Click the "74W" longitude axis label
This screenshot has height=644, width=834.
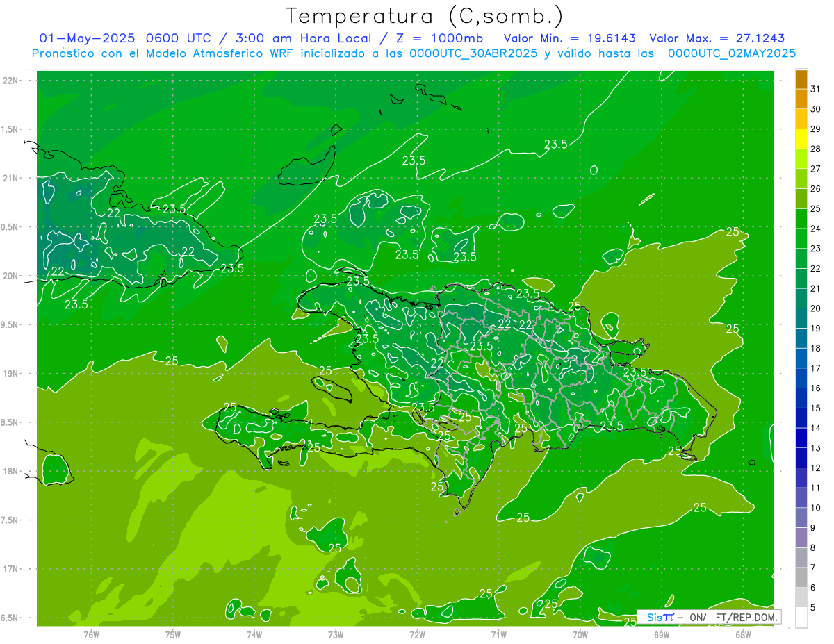(x=254, y=634)
